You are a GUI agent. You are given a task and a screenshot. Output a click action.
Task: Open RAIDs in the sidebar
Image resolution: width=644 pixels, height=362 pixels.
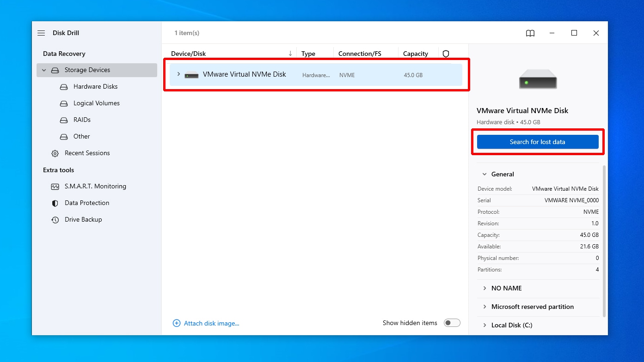[x=82, y=120]
